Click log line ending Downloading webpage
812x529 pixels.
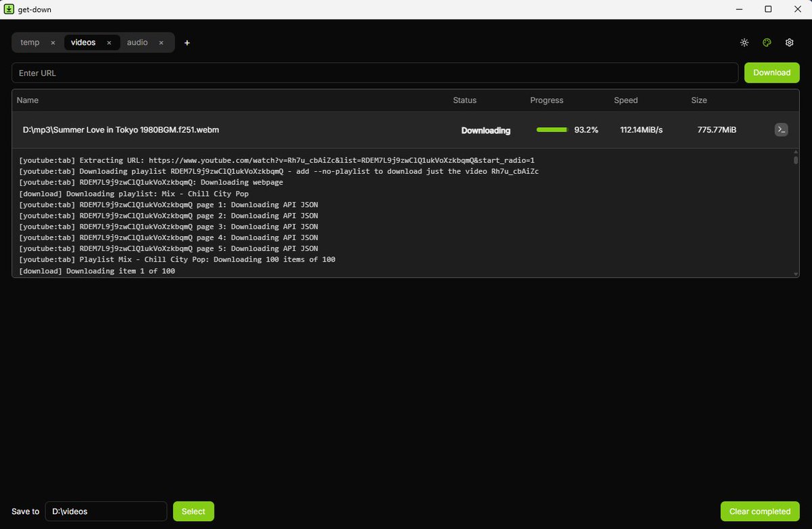pyautogui.click(x=151, y=182)
